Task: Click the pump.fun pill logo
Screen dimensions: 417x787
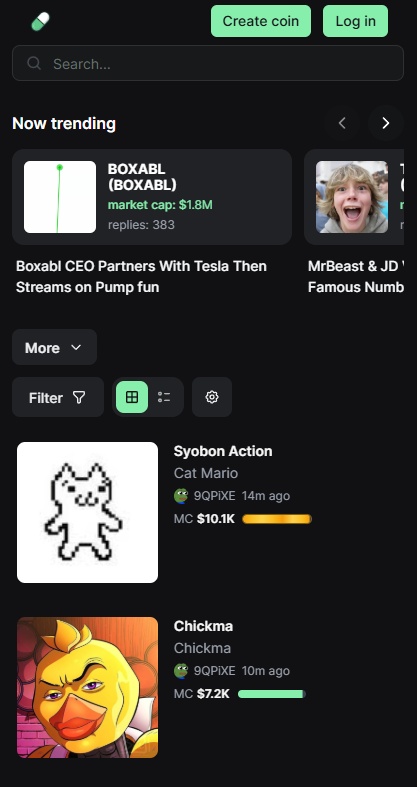Action: tap(41, 22)
